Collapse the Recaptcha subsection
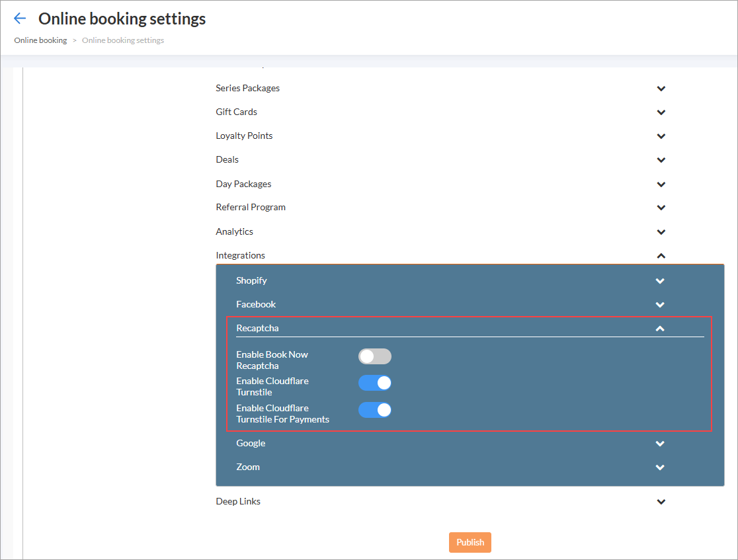The height and width of the screenshot is (560, 738). [659, 329]
